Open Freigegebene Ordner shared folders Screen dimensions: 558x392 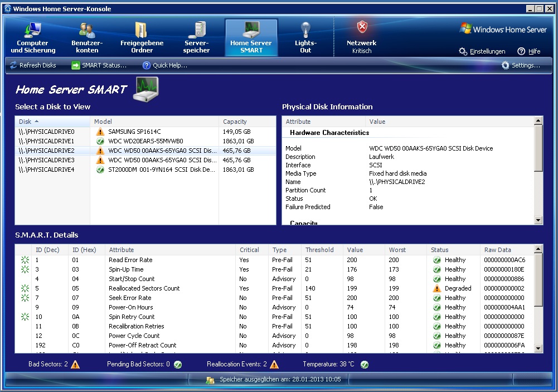tap(142, 37)
